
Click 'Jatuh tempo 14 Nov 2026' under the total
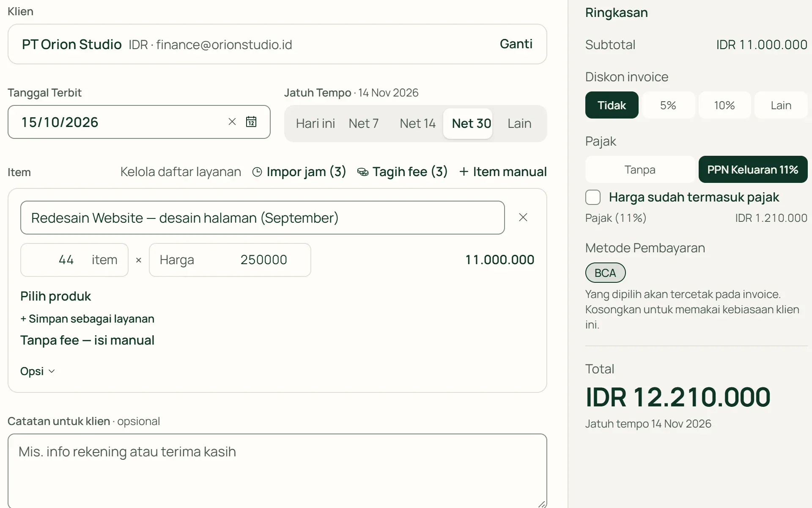click(x=648, y=424)
